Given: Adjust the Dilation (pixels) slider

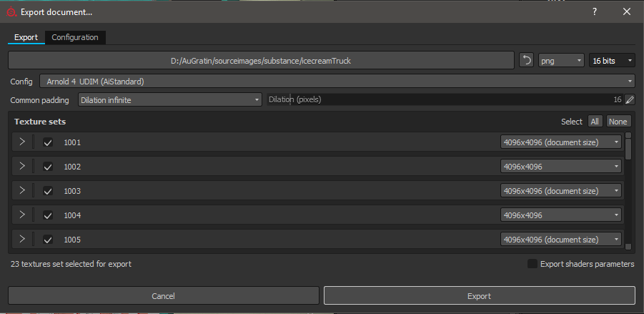Looking at the screenshot, I should point(445,99).
